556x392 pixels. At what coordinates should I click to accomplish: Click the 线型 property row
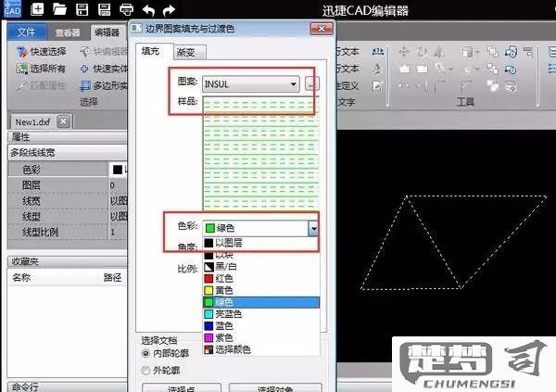pos(68,217)
